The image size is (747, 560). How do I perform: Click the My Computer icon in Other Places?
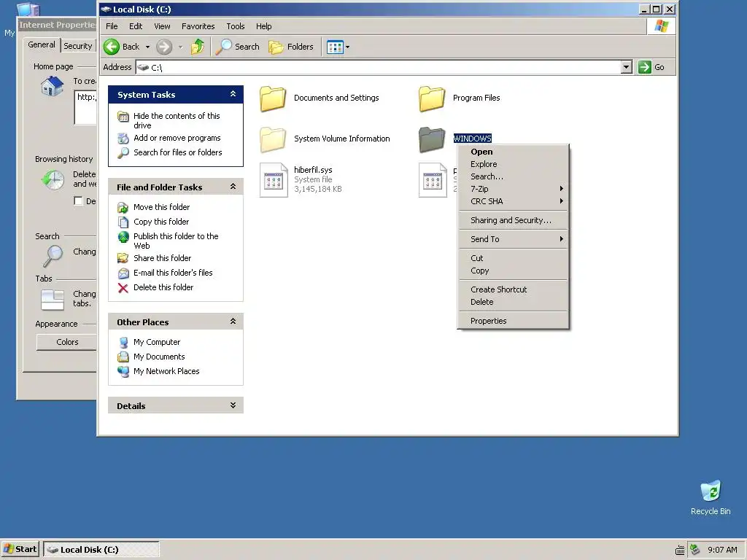click(123, 342)
